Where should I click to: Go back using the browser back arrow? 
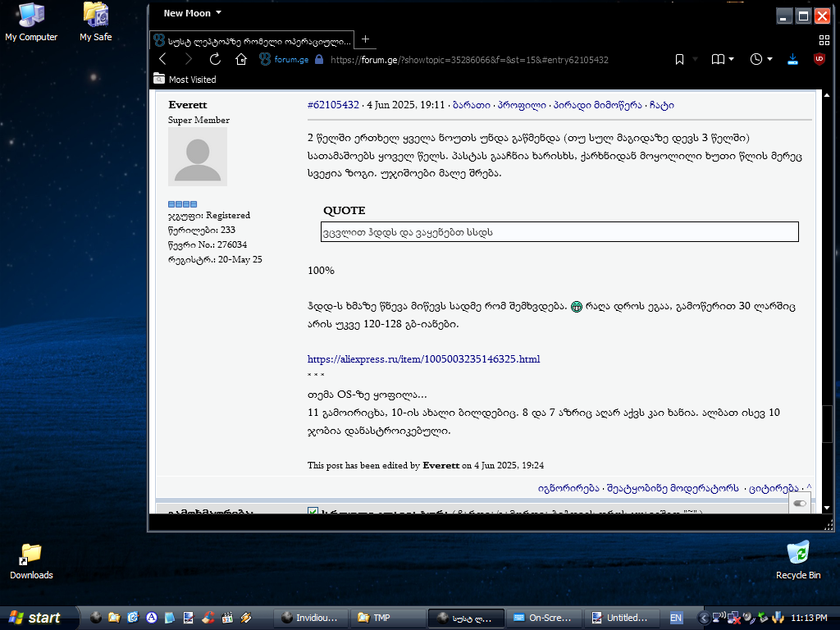point(163,59)
